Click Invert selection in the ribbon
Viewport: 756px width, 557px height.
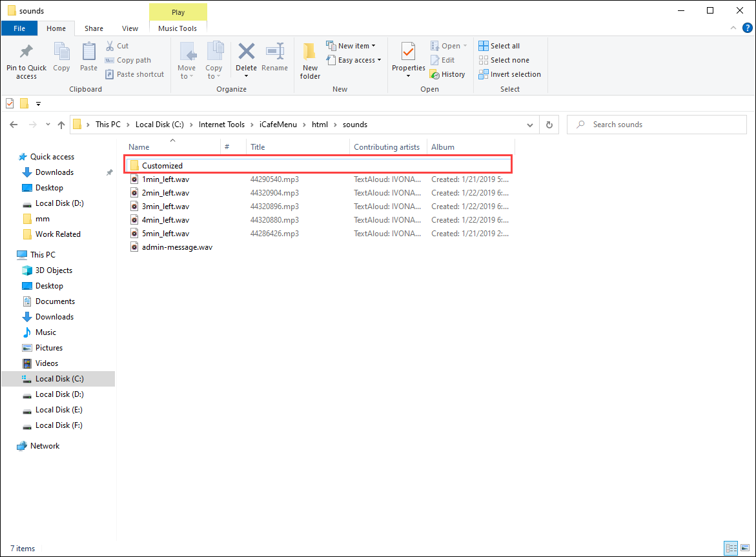pyautogui.click(x=509, y=74)
